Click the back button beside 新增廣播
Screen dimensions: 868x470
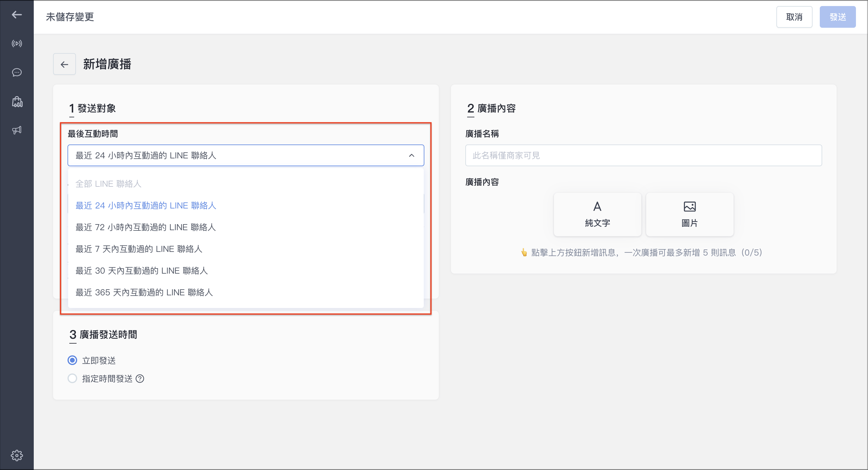pyautogui.click(x=64, y=64)
